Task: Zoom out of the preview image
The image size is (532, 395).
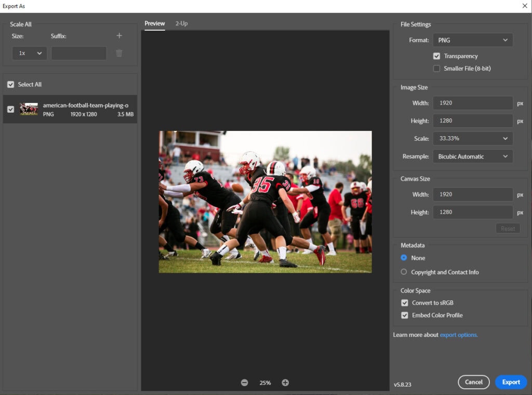Action: [x=244, y=382]
